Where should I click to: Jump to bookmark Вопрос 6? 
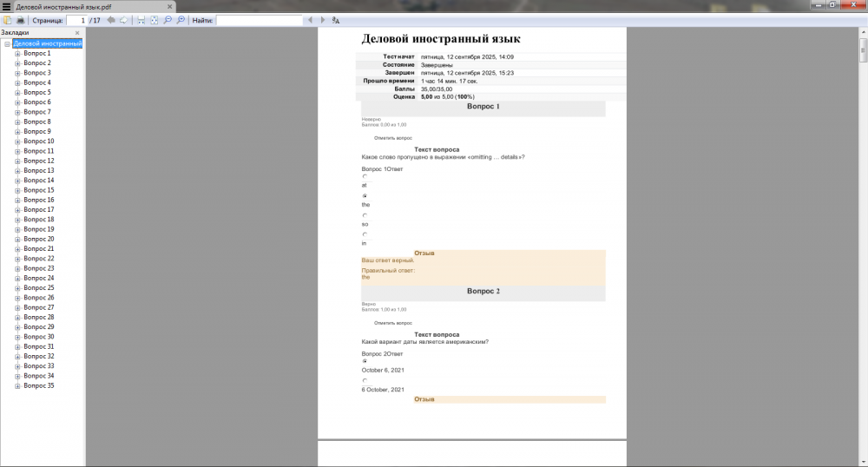pos(37,102)
